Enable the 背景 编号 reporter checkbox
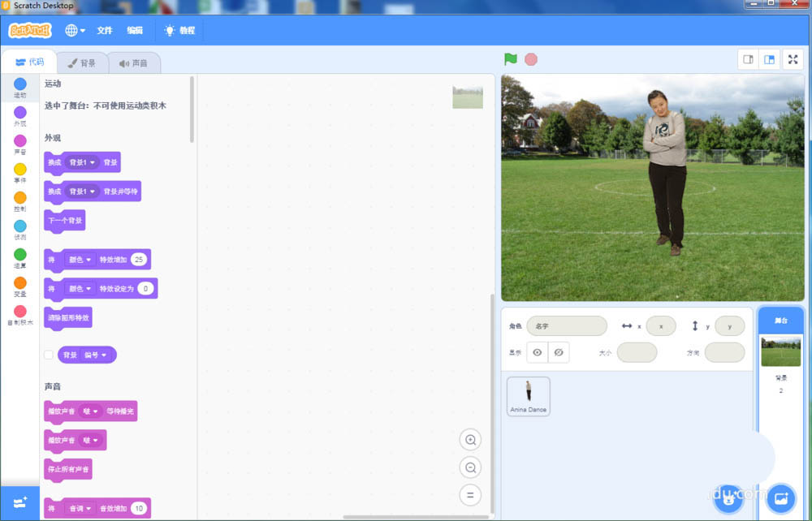812x521 pixels. pos(49,355)
